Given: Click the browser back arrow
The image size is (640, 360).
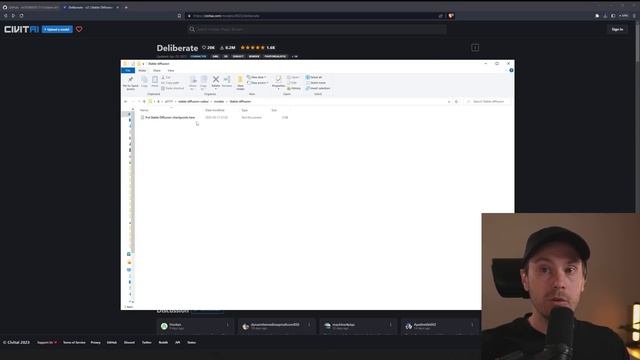Looking at the screenshot, I should [5, 16].
